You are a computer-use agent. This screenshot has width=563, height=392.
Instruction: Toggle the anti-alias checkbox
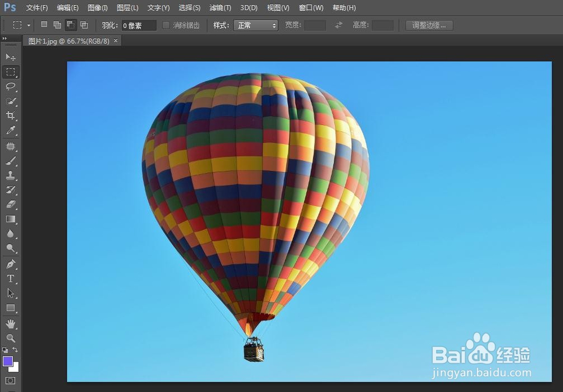click(166, 25)
